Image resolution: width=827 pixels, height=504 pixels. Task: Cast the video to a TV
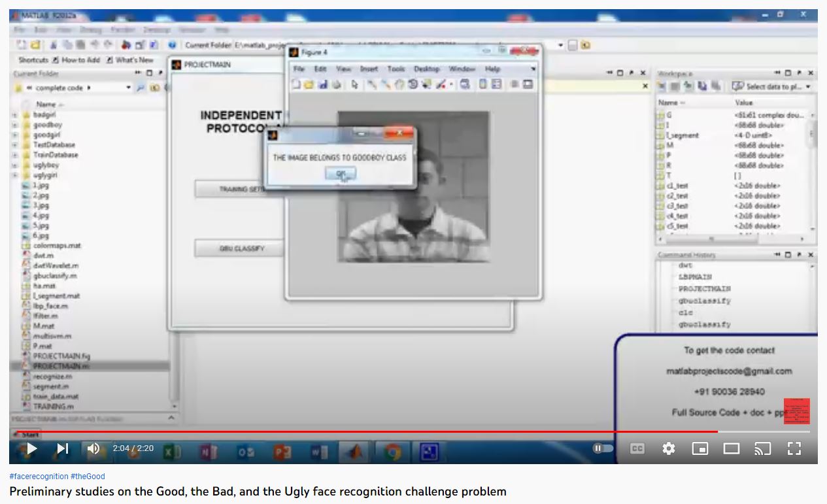point(762,448)
